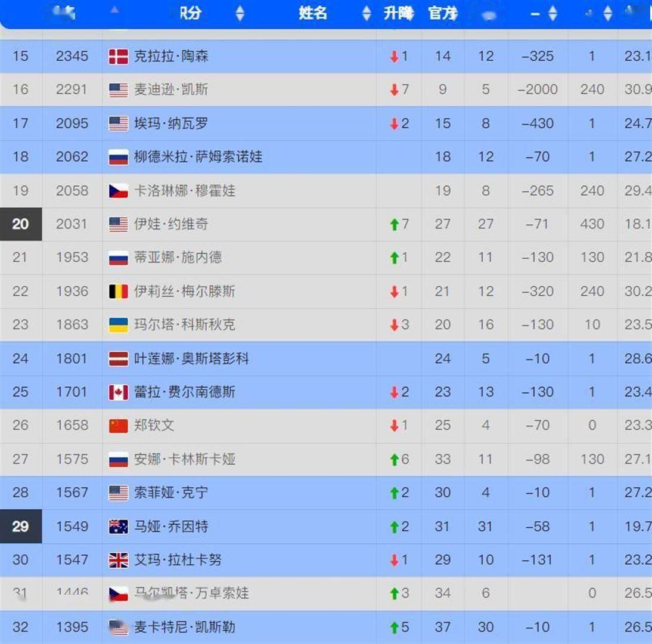Open player name 郑钦文

click(154, 426)
